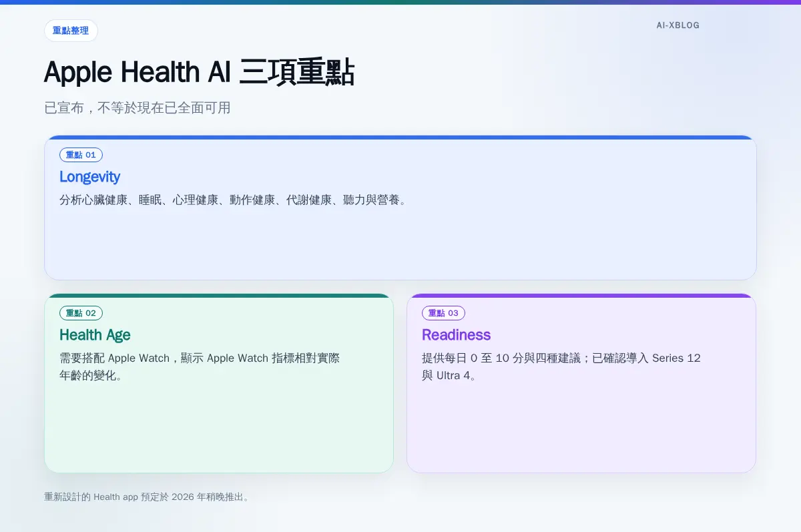Click the Longevity description about 心臟健康

tap(232, 200)
